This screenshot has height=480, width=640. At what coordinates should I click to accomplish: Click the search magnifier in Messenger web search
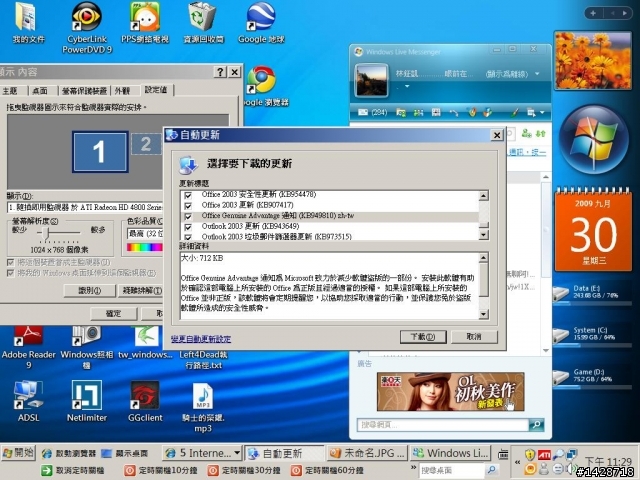[536, 425]
